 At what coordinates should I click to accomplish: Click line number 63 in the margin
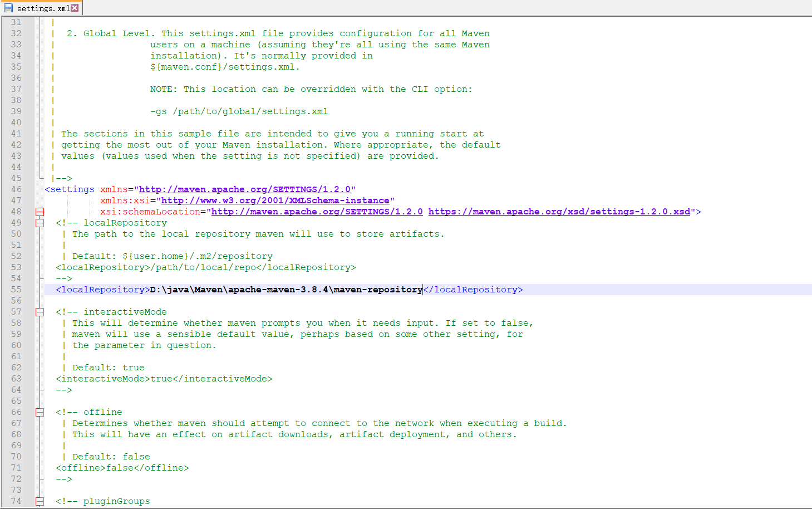[16, 379]
